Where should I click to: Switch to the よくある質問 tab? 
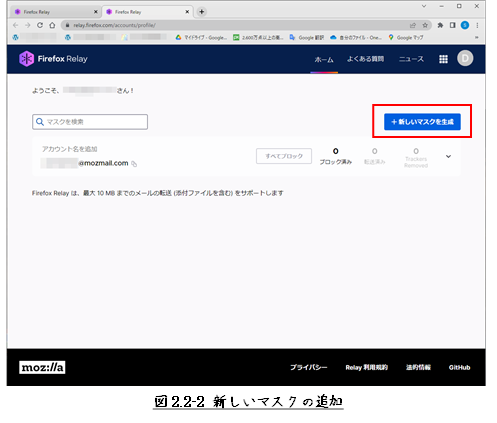pyautogui.click(x=365, y=59)
